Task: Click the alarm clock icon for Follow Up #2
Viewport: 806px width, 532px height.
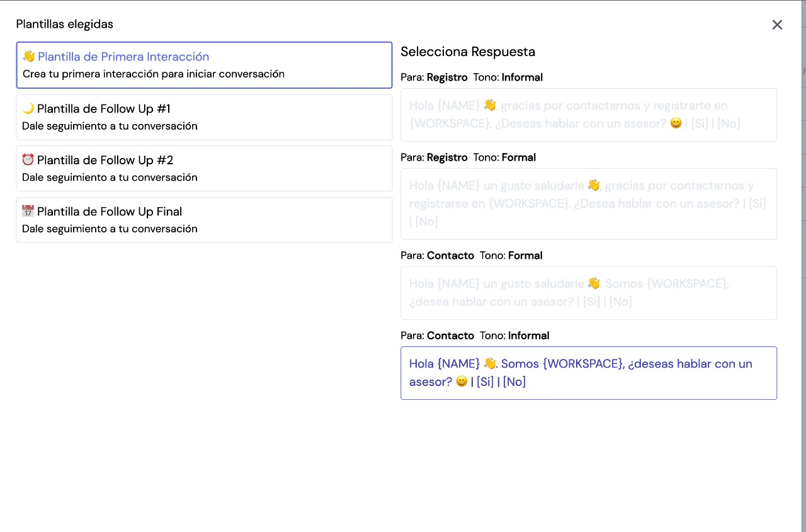Action: (x=28, y=160)
